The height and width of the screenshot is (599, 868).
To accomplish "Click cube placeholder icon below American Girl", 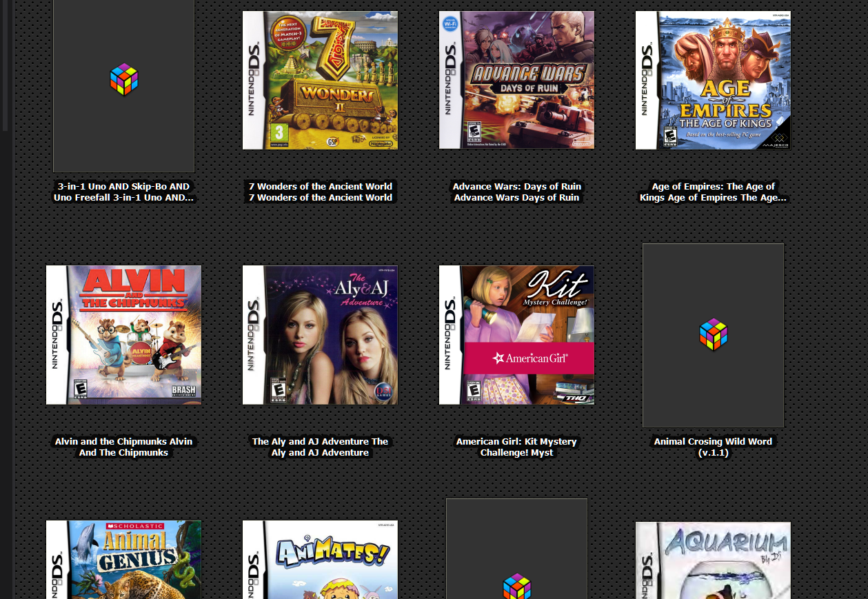I will click(517, 587).
